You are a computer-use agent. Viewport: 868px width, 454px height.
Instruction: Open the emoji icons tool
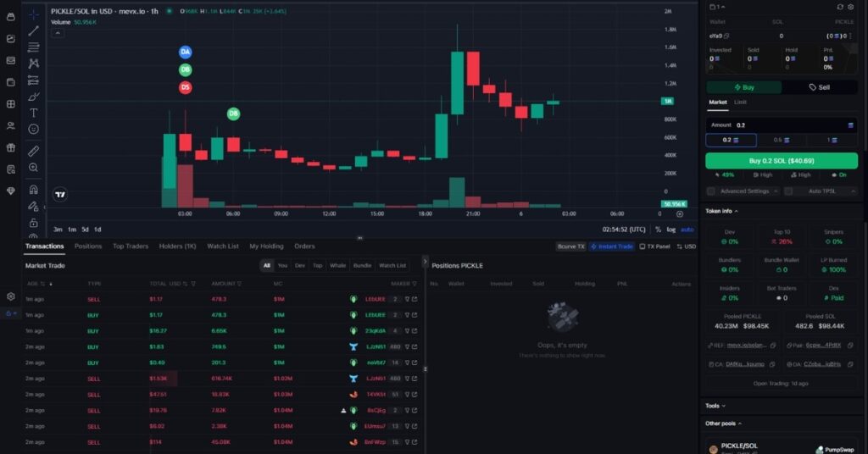point(33,129)
